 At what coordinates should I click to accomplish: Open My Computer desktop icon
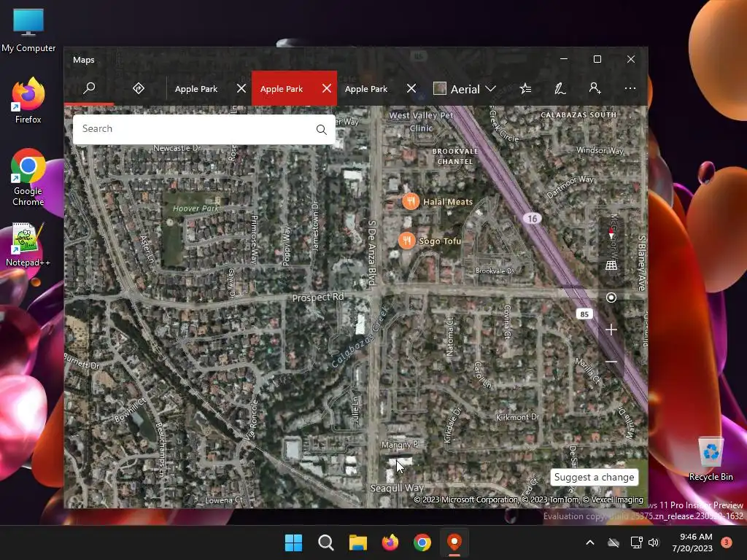pyautogui.click(x=28, y=31)
